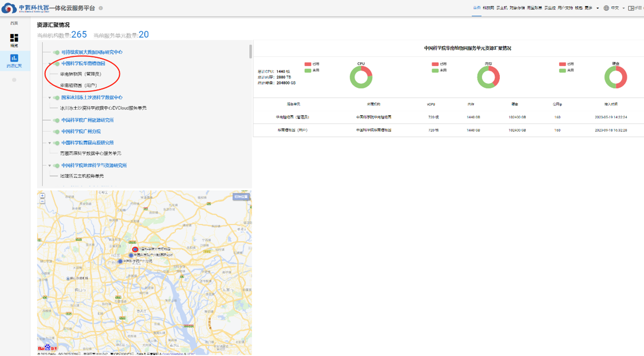The image size is (644, 356).
Task: Go to the 首页 tab in top navigation
Action: pyautogui.click(x=477, y=8)
